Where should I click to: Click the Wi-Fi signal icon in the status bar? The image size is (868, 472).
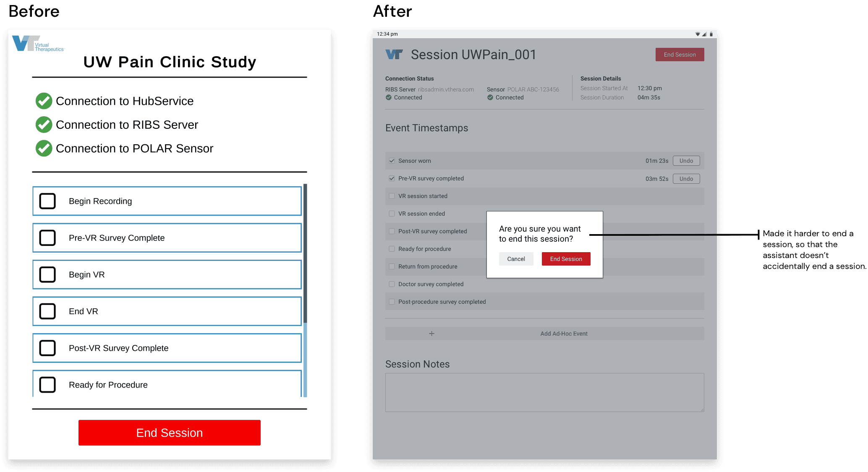click(698, 34)
